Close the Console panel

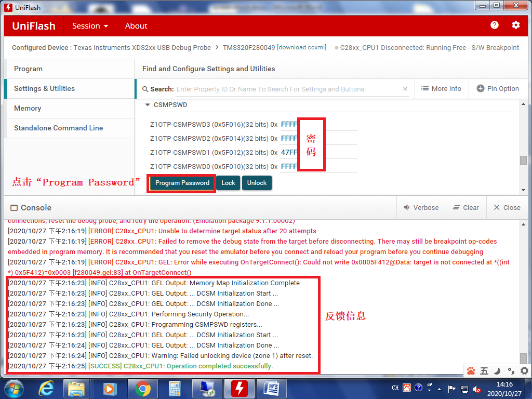[507, 207]
